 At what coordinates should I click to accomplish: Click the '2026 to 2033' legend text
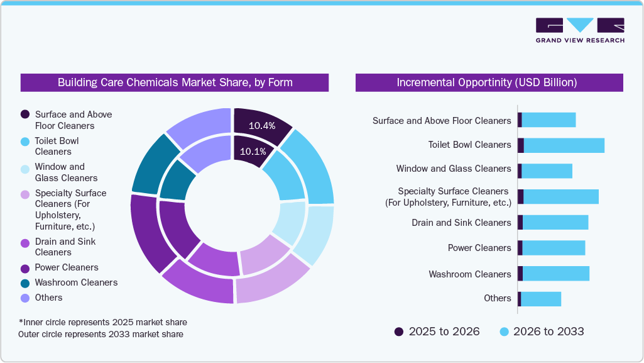[548, 332]
